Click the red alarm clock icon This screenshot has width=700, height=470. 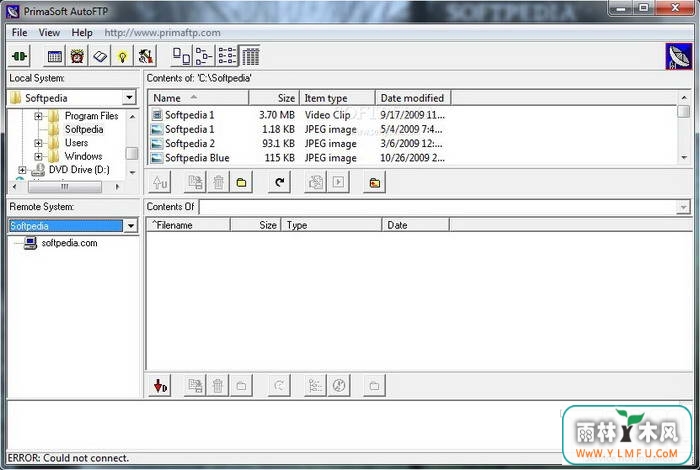pos(77,56)
